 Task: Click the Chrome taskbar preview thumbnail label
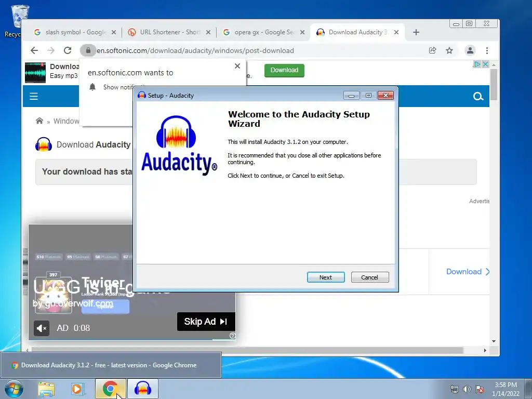pyautogui.click(x=109, y=365)
